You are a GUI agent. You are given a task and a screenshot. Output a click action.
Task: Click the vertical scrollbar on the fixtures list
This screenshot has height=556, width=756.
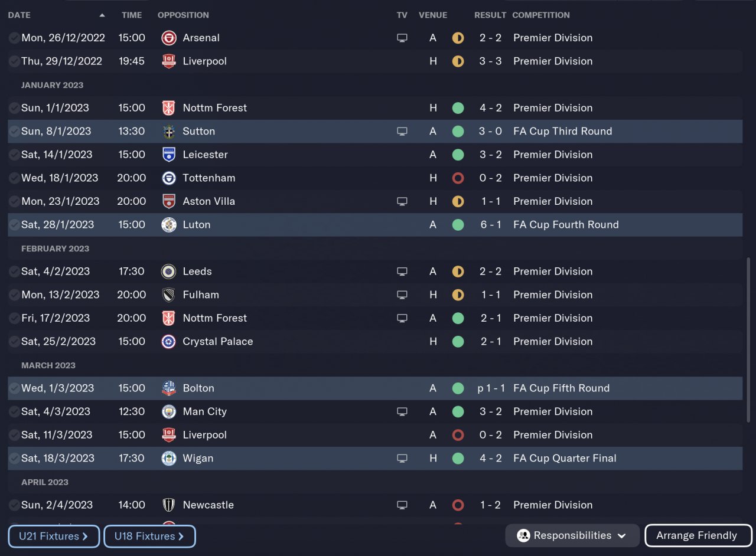click(x=748, y=339)
